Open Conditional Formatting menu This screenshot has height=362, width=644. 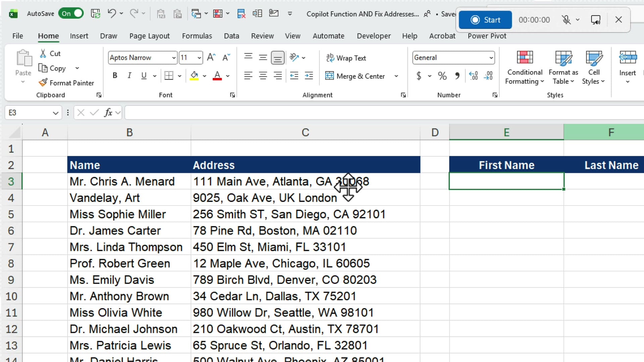click(525, 68)
